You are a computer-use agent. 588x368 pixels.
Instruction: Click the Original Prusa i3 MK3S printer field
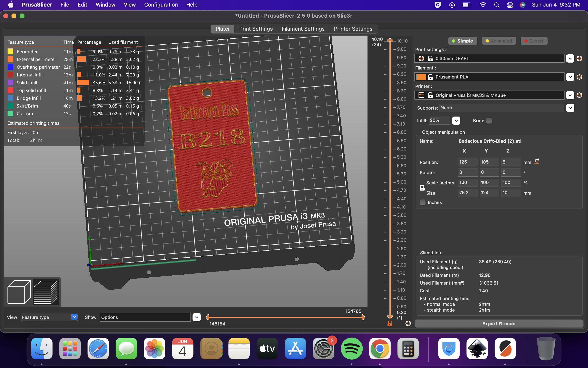489,95
